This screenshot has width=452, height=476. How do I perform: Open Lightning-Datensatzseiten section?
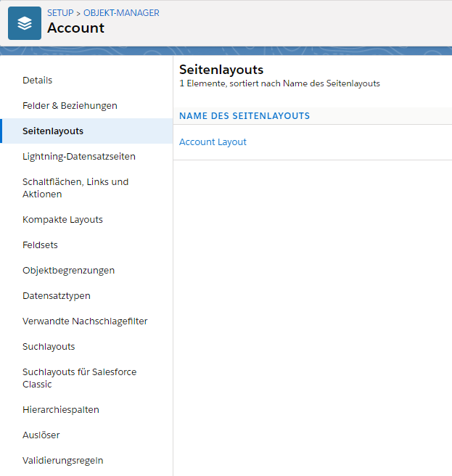click(x=79, y=156)
